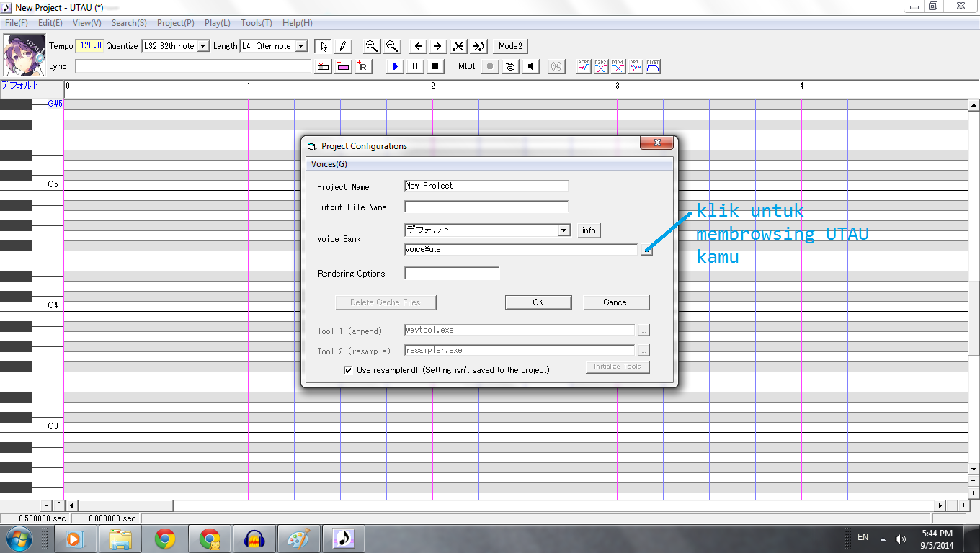Open the Project menu

174,23
